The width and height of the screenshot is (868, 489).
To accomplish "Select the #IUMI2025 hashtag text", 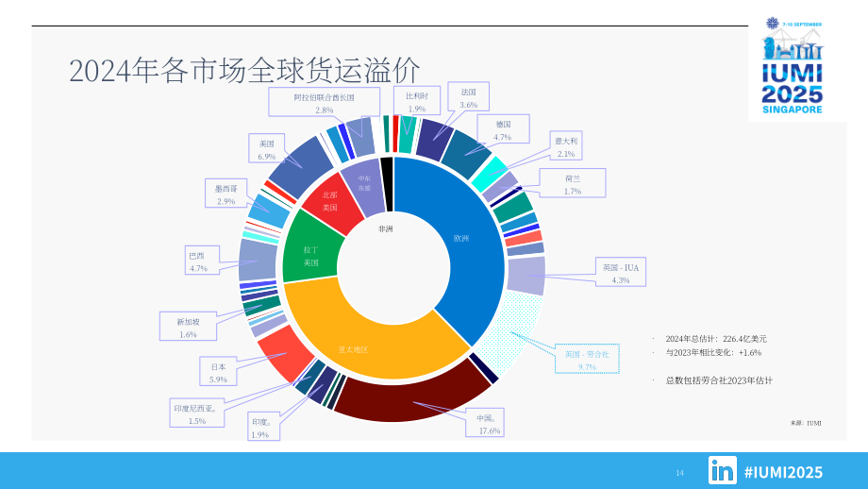I will (x=783, y=472).
